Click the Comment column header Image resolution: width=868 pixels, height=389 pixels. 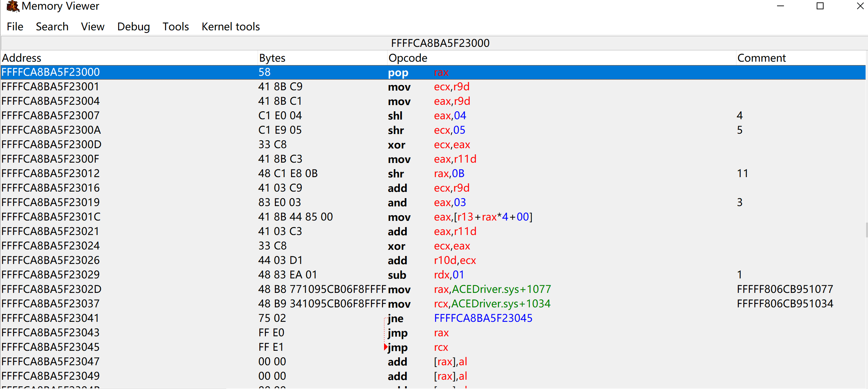coord(761,58)
